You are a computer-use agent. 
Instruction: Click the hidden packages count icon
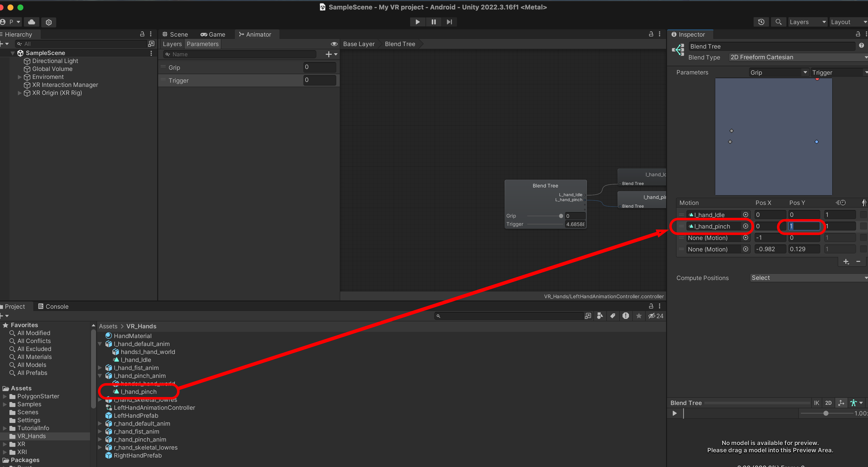(656, 316)
